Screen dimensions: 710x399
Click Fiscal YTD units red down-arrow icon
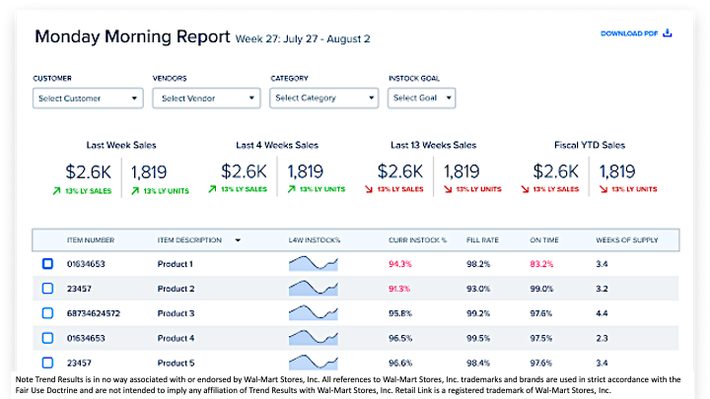(x=603, y=189)
